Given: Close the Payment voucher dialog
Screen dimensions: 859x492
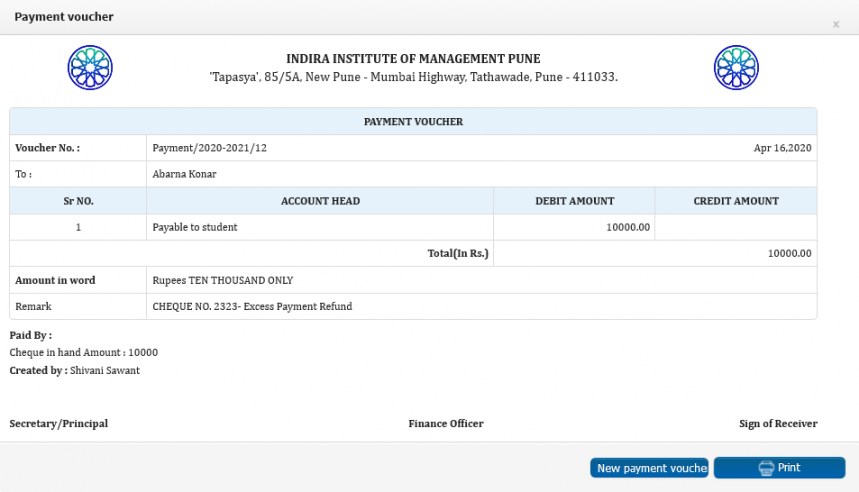Looking at the screenshot, I should [x=836, y=24].
